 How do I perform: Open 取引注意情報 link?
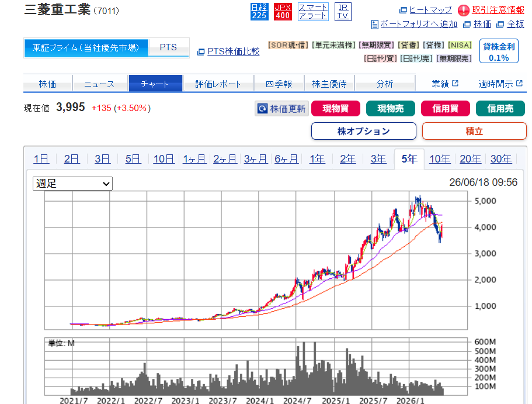[x=498, y=10]
